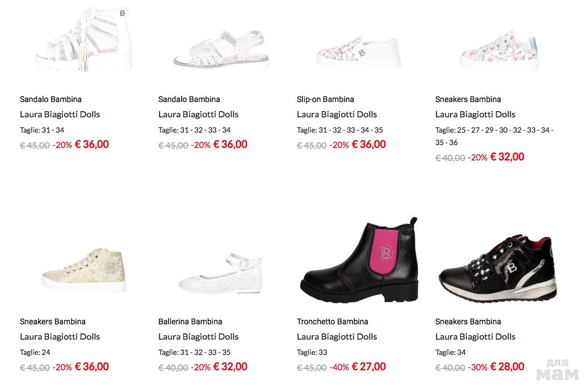Click Laura Biagiotti Dolls under Ballerina Bambina

pyautogui.click(x=198, y=336)
